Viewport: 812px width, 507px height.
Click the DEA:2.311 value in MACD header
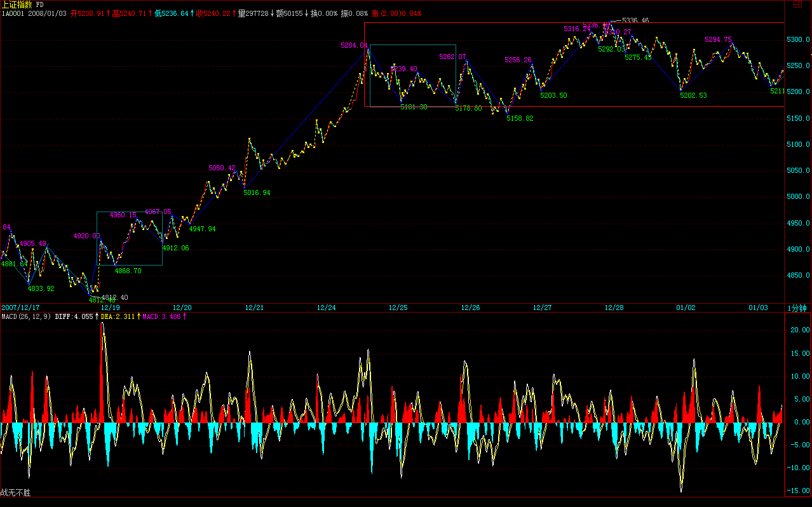point(118,316)
